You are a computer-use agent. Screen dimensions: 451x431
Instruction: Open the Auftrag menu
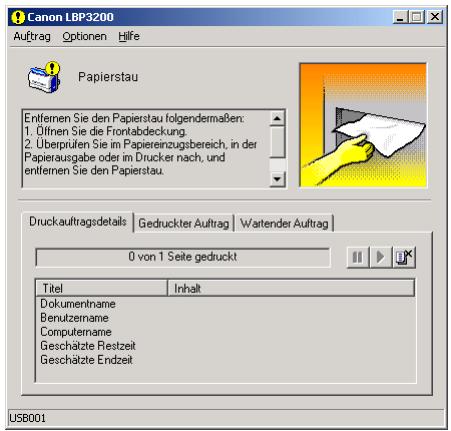32,36
